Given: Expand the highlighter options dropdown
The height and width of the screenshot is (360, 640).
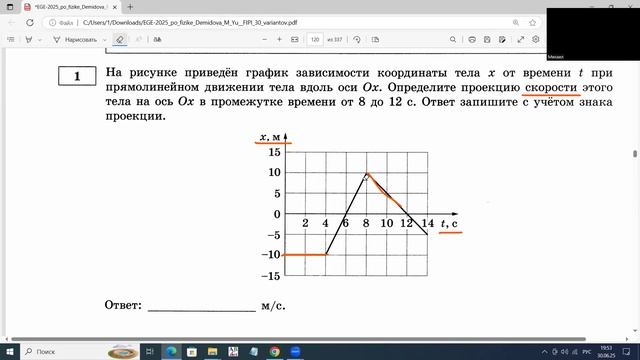Looking at the screenshot, I should point(40,40).
